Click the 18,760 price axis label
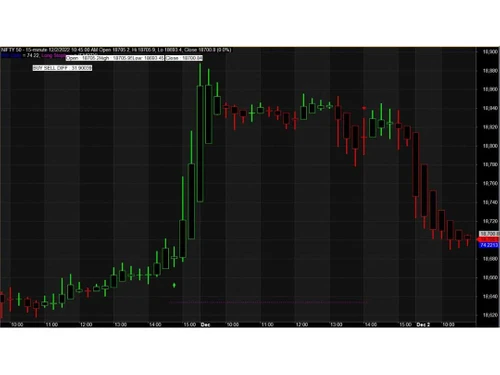The height and width of the screenshot is (375, 500). click(x=490, y=183)
